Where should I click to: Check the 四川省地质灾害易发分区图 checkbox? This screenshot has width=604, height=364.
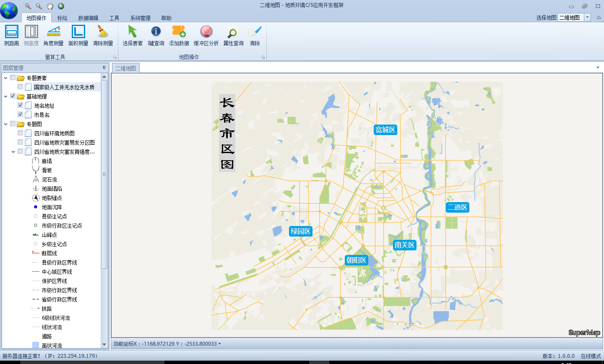[x=21, y=142]
